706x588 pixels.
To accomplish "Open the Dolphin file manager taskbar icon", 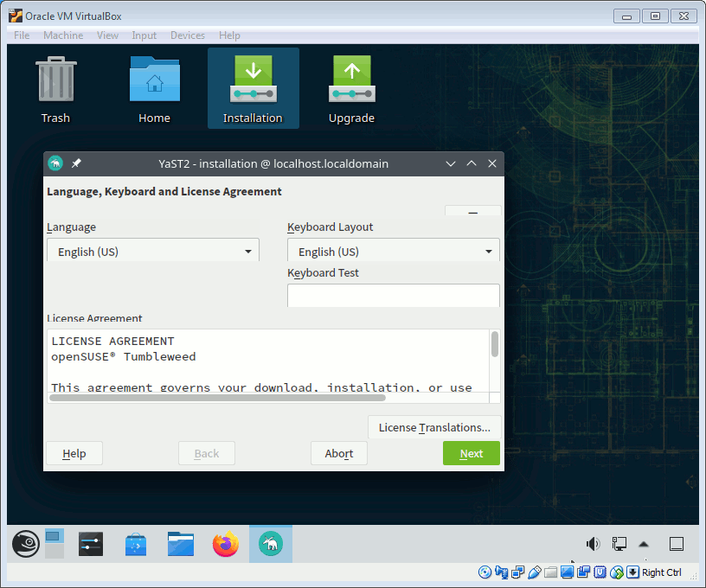I will click(x=181, y=544).
